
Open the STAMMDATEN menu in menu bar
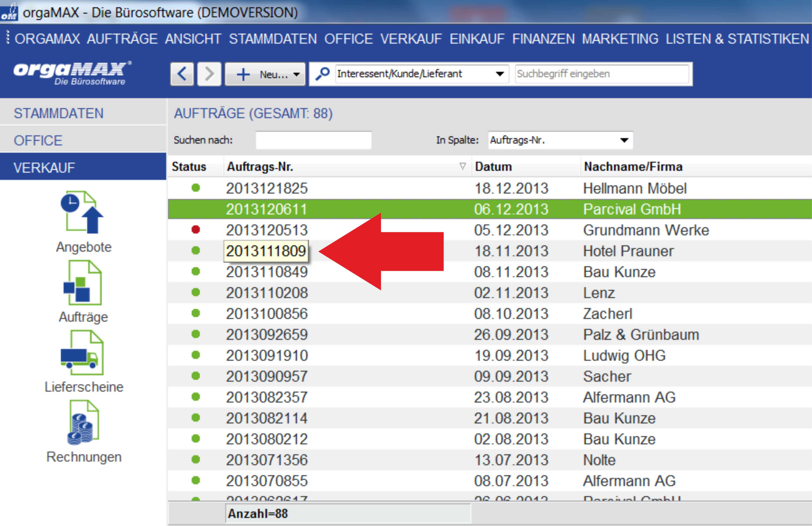pyautogui.click(x=273, y=39)
